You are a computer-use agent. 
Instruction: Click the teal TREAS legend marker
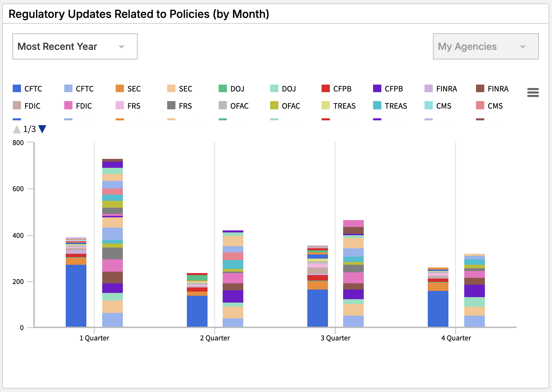tap(377, 106)
